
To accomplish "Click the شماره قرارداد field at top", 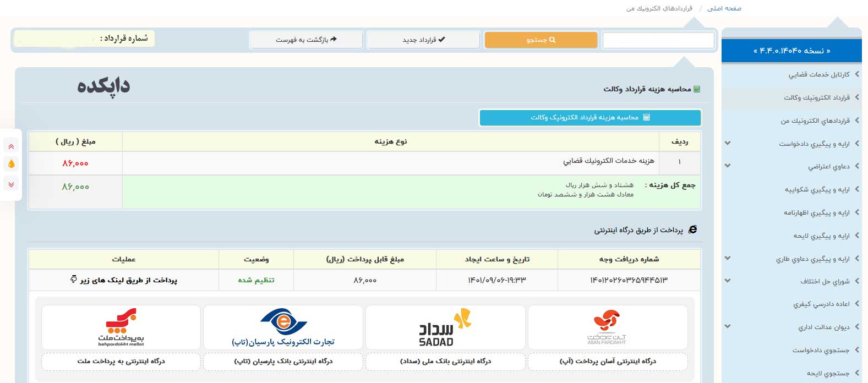I will (84, 39).
